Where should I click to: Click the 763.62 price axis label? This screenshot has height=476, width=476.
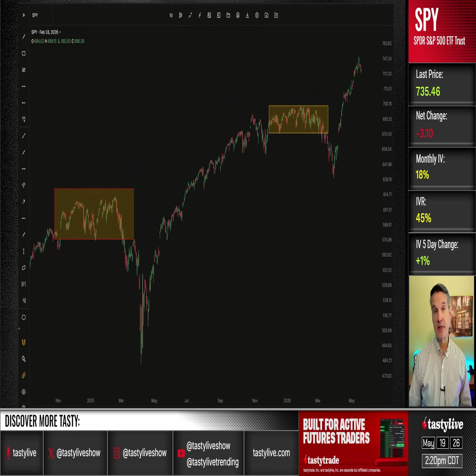pyautogui.click(x=387, y=43)
